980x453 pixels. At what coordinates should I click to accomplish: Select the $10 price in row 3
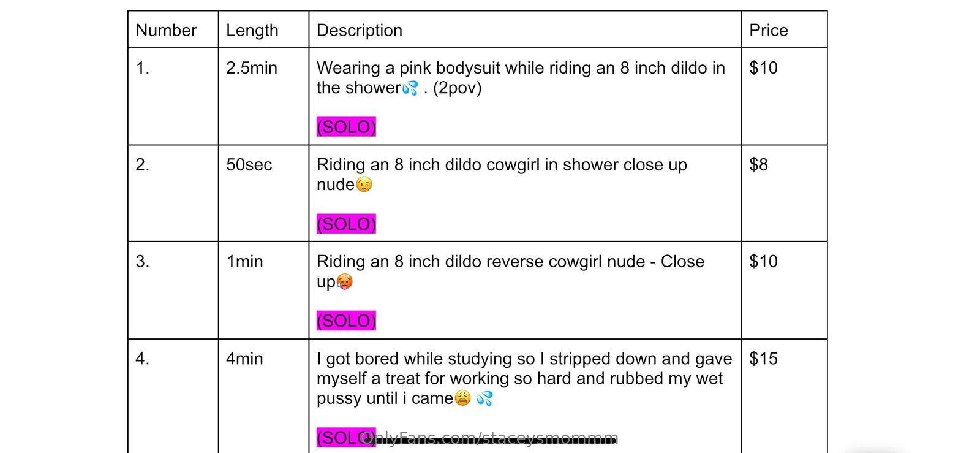763,262
